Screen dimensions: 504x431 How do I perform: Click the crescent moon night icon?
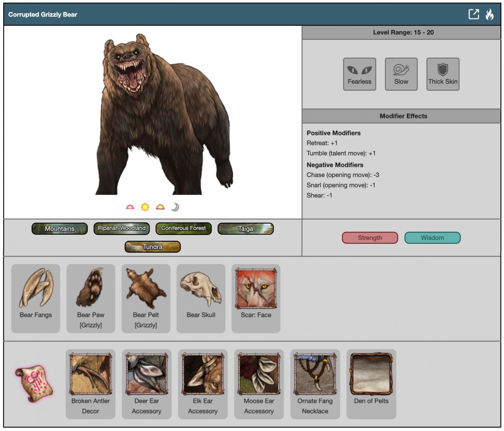pyautogui.click(x=175, y=207)
